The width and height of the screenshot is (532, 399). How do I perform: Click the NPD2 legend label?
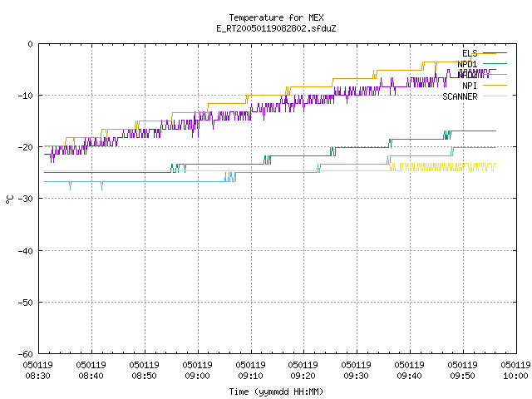pyautogui.click(x=467, y=75)
